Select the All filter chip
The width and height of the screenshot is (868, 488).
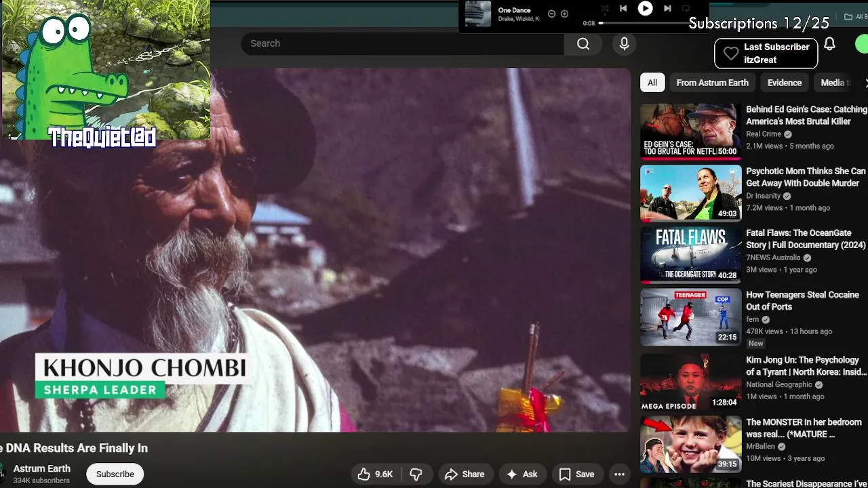[x=652, y=83]
